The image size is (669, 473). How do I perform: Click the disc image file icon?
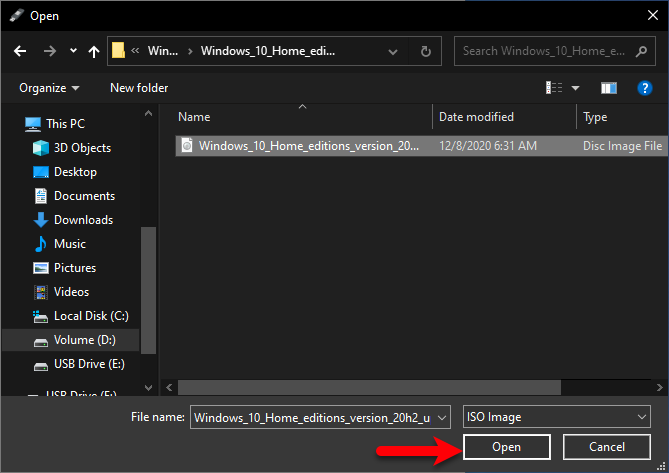point(187,145)
